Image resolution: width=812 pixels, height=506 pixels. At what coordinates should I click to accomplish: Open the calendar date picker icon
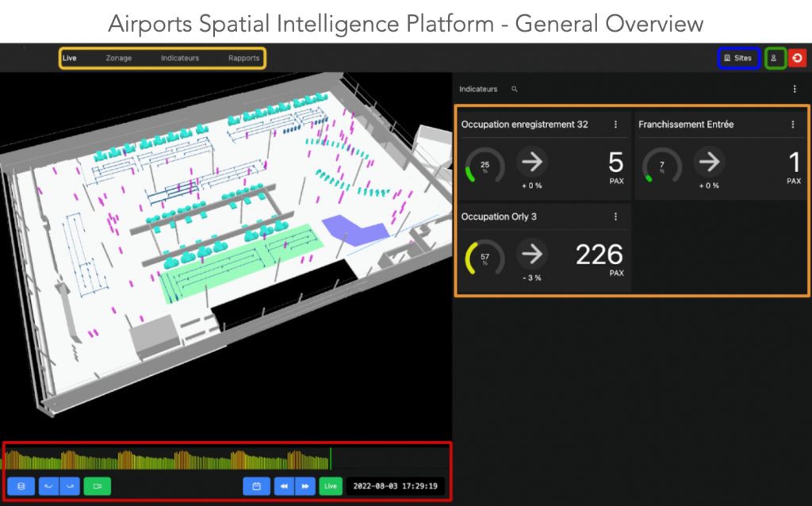point(255,486)
